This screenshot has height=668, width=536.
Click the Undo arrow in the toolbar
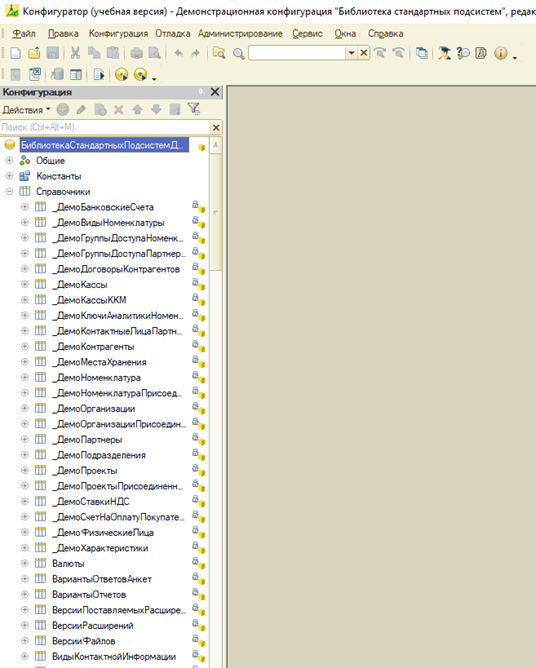tap(179, 53)
